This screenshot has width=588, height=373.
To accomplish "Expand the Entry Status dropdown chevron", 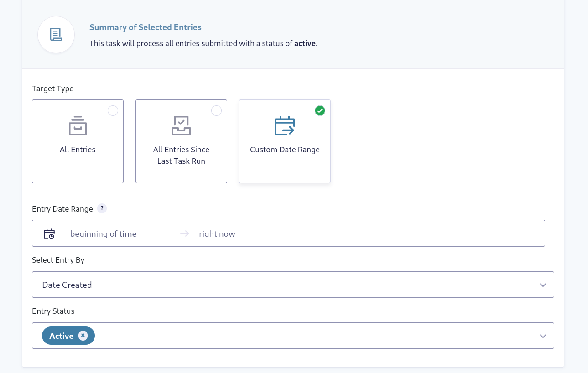I will point(543,335).
